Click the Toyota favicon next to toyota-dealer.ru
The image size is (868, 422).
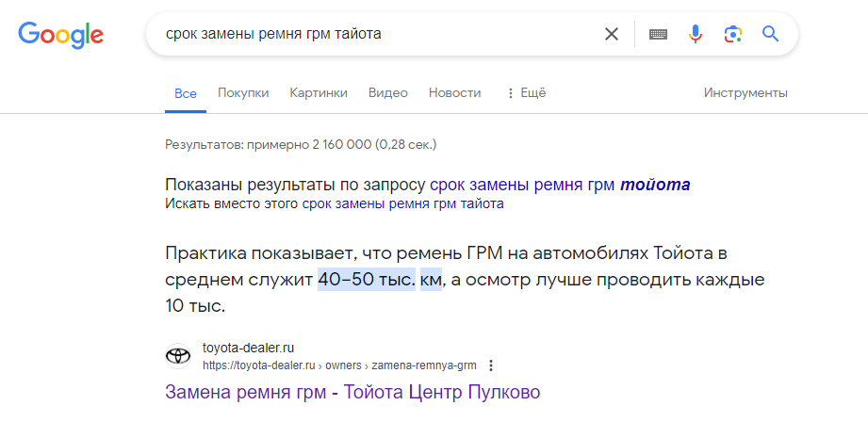(178, 356)
